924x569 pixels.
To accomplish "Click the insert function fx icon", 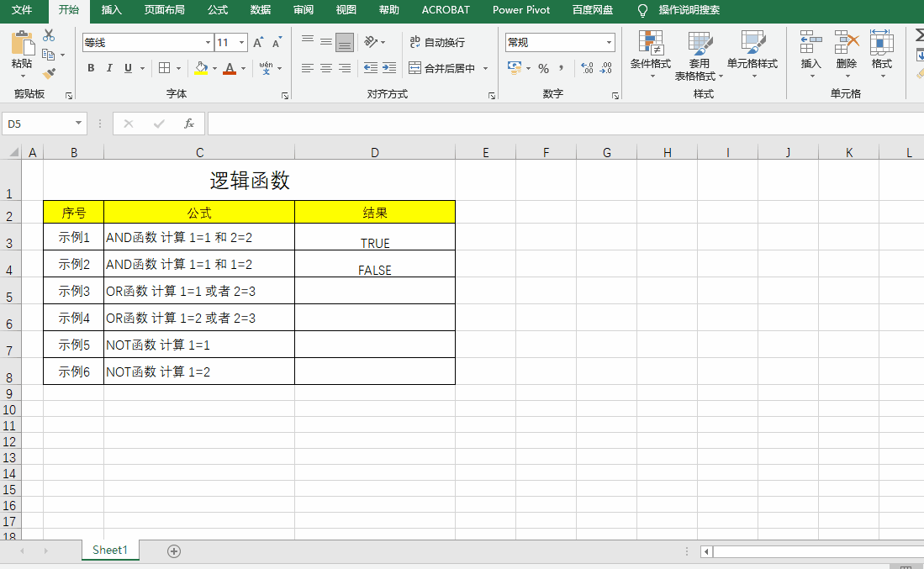I will coord(188,124).
